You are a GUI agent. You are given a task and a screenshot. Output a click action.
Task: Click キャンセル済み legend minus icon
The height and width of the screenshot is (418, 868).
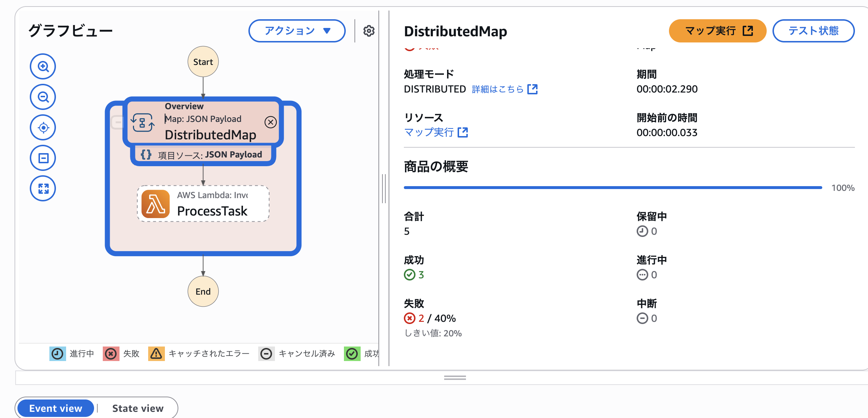[x=266, y=353]
